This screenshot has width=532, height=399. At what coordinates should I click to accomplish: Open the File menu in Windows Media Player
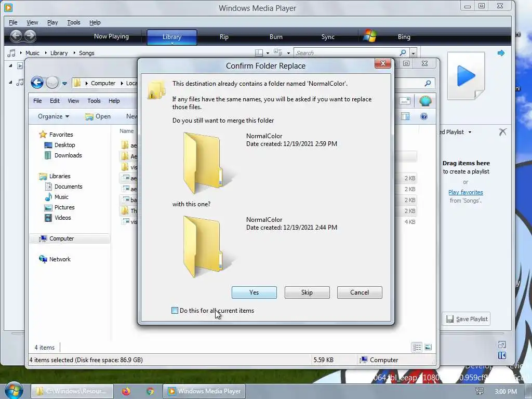coord(13,22)
